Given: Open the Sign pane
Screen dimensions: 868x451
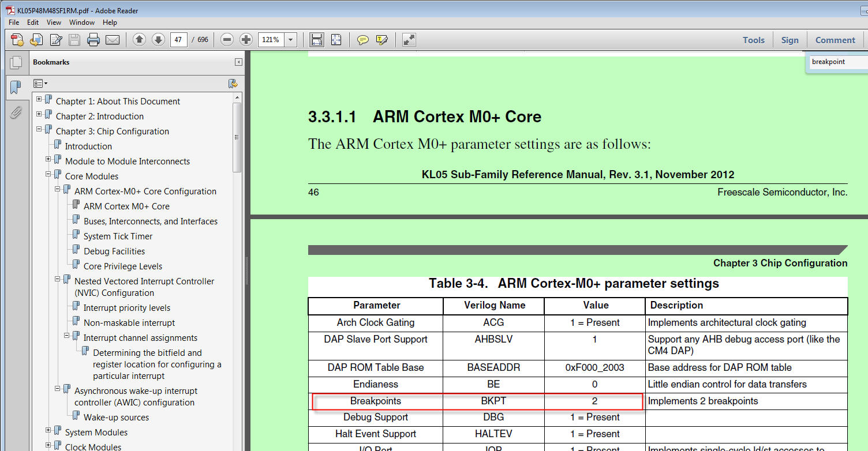Looking at the screenshot, I should click(x=790, y=40).
